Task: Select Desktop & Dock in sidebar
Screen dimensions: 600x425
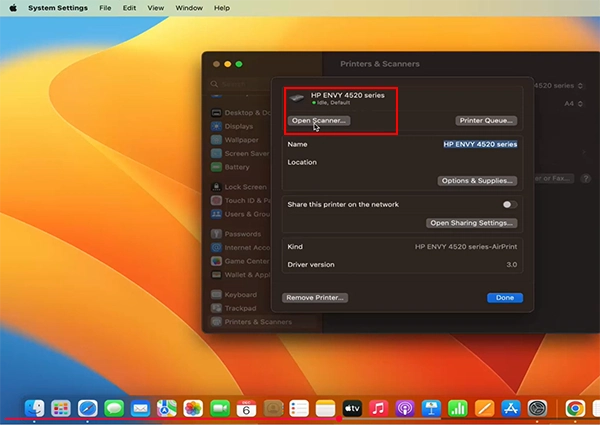Action: tap(240, 113)
